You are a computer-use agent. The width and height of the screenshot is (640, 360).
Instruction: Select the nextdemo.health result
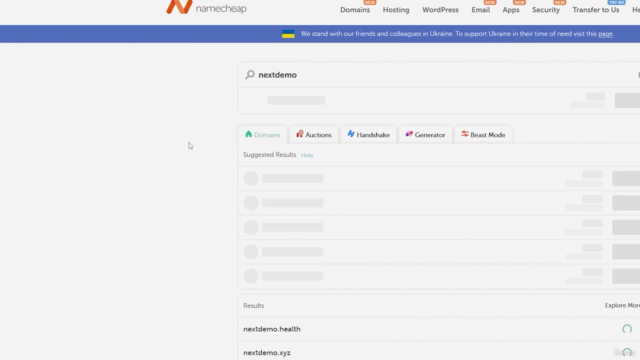pyautogui.click(x=272, y=329)
